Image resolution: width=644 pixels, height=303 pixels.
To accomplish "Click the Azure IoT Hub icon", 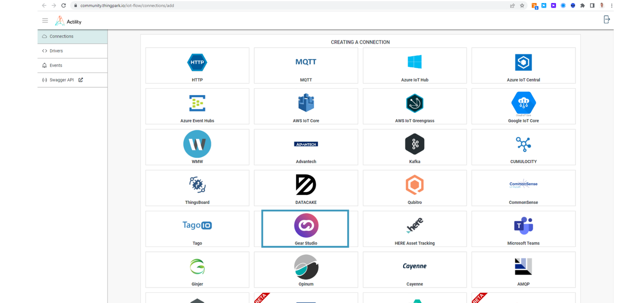I will click(x=414, y=62).
